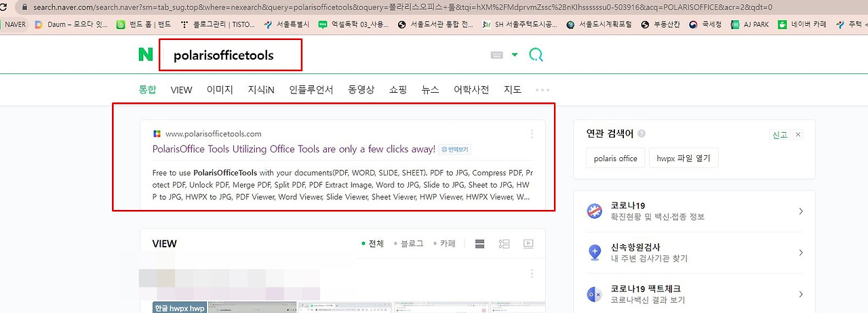Click the 신속항원검사 location pin icon

pyautogui.click(x=595, y=252)
